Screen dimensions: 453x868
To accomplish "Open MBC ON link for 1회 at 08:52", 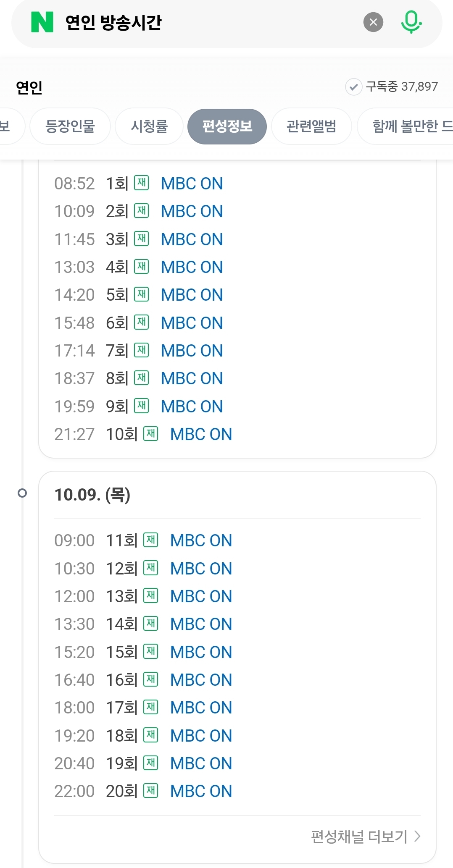I will (x=192, y=184).
